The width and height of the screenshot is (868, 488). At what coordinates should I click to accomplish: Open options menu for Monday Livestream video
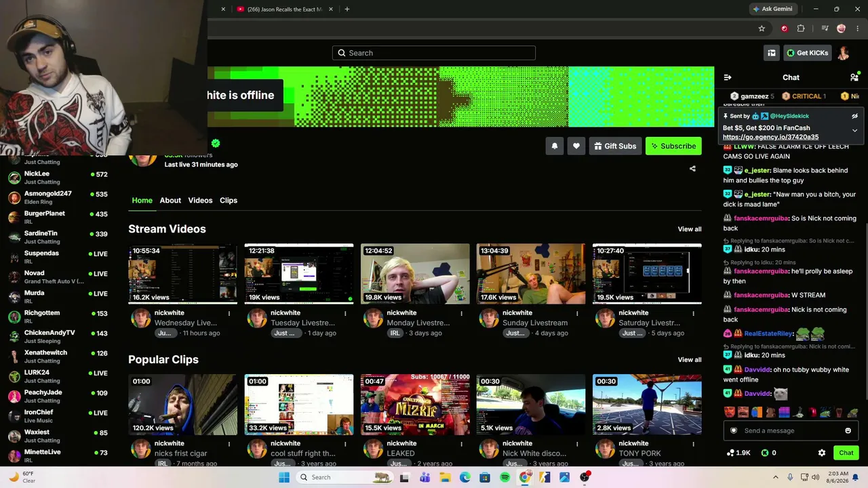click(x=461, y=313)
